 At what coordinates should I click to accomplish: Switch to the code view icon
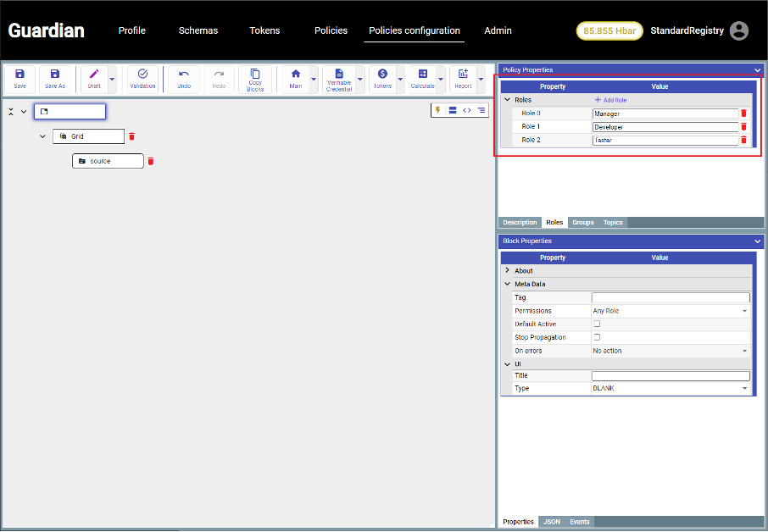pyautogui.click(x=467, y=110)
